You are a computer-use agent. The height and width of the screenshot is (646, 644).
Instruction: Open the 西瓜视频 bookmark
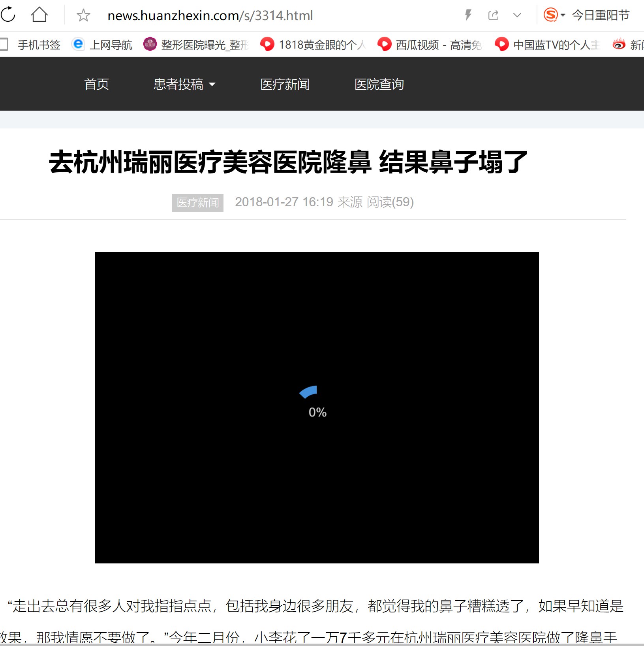tap(430, 45)
